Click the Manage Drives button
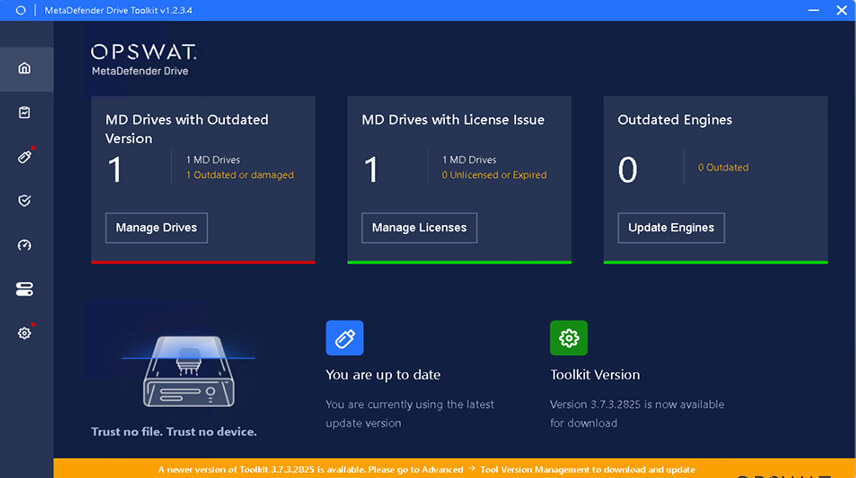This screenshot has height=478, width=856. point(156,227)
